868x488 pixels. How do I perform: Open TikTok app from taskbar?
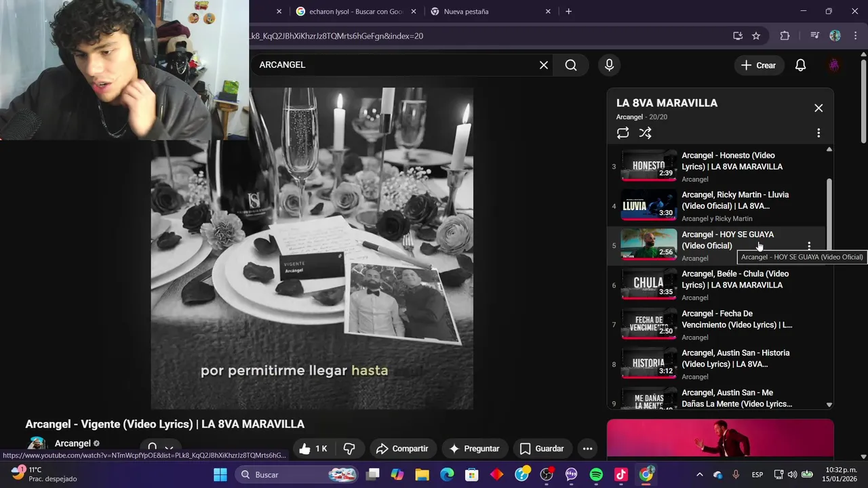pos(621,474)
